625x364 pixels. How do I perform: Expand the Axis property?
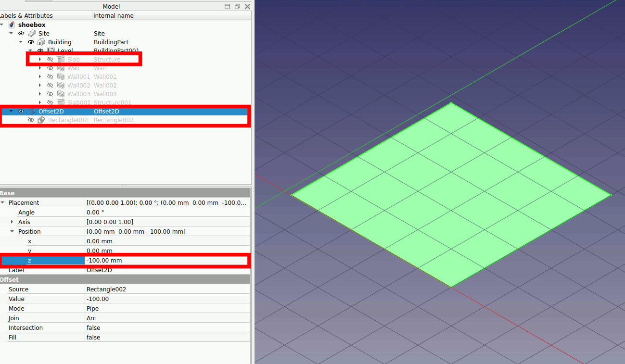(x=12, y=222)
